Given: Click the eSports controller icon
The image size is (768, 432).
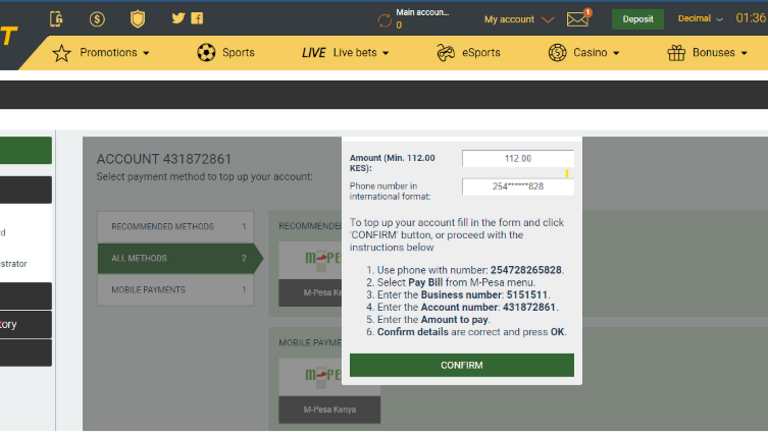Looking at the screenshot, I should pos(446,52).
